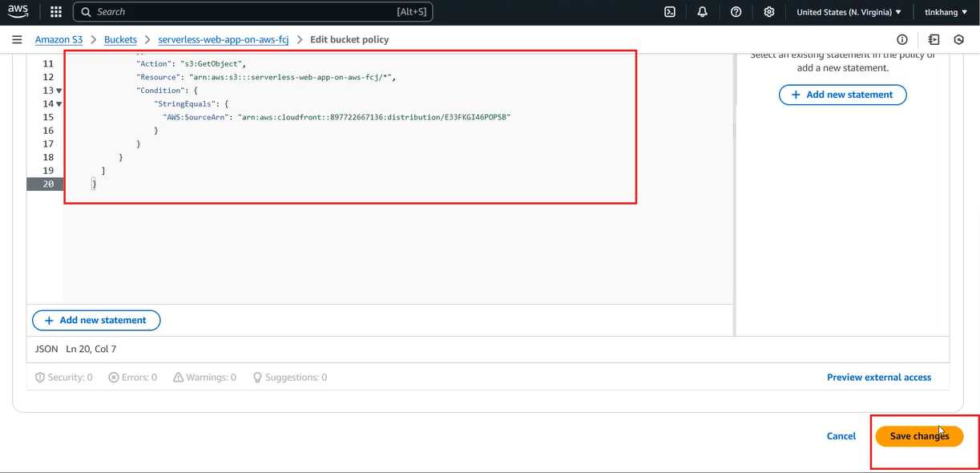Click the Warnings: 0 indicator
Image resolution: width=980 pixels, height=473 pixels.
pos(204,377)
